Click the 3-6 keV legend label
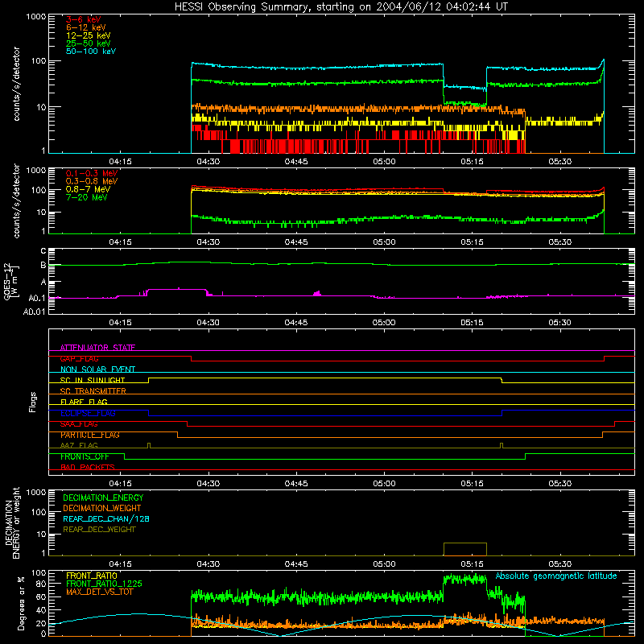Image resolution: width=644 pixels, height=644 pixels. [84, 19]
